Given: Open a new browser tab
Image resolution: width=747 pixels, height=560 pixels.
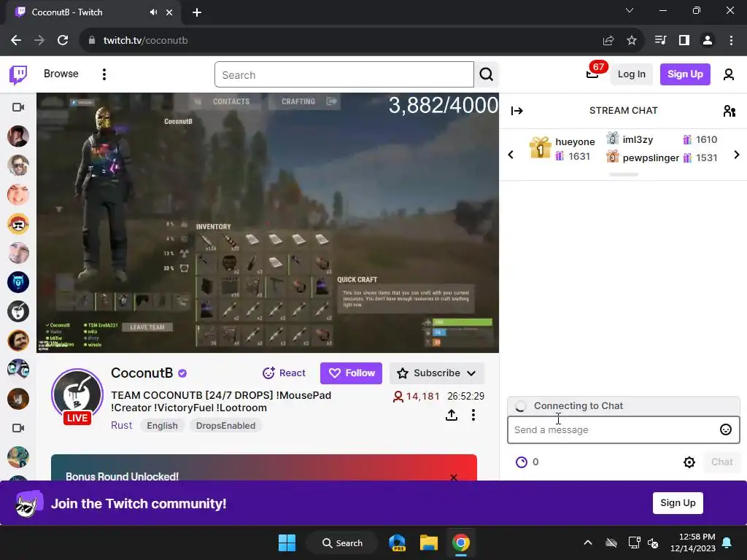Looking at the screenshot, I should click(x=197, y=12).
